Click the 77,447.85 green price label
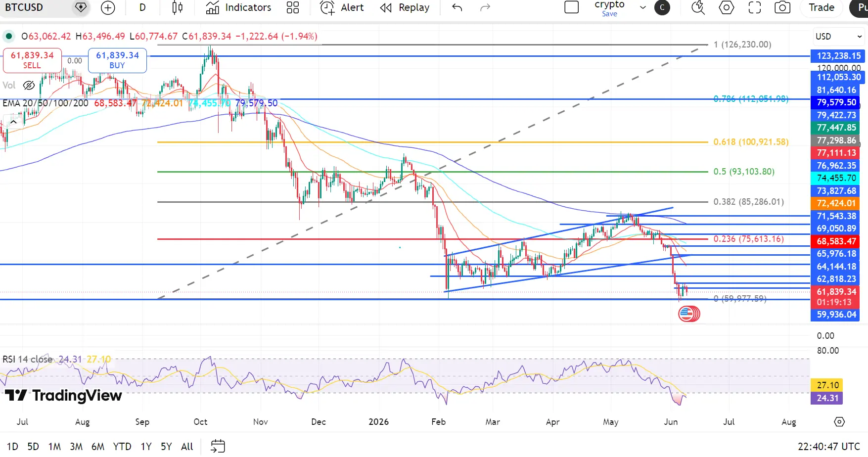Screen dimensions: 868x457 (x=836, y=128)
